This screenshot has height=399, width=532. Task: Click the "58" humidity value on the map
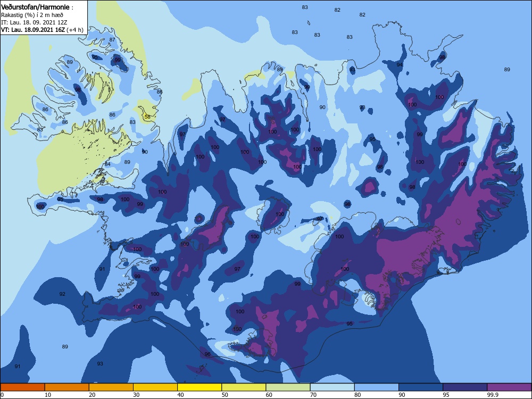coord(147,117)
